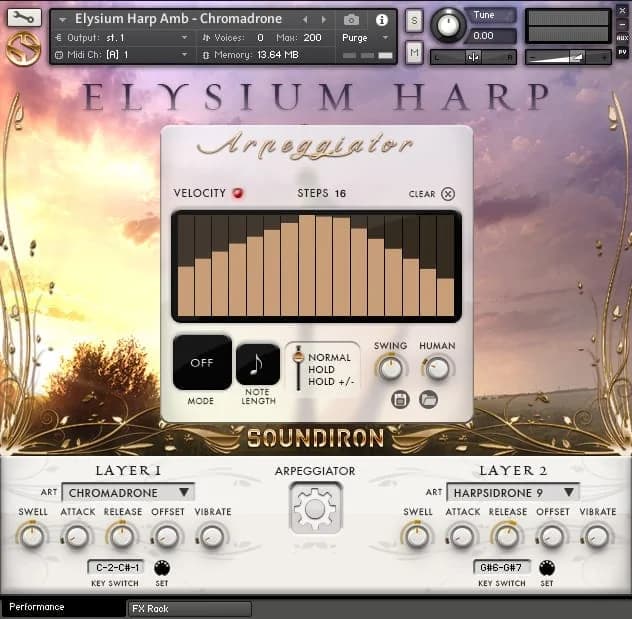Adjust Layer 1 Attack knob

click(x=77, y=536)
